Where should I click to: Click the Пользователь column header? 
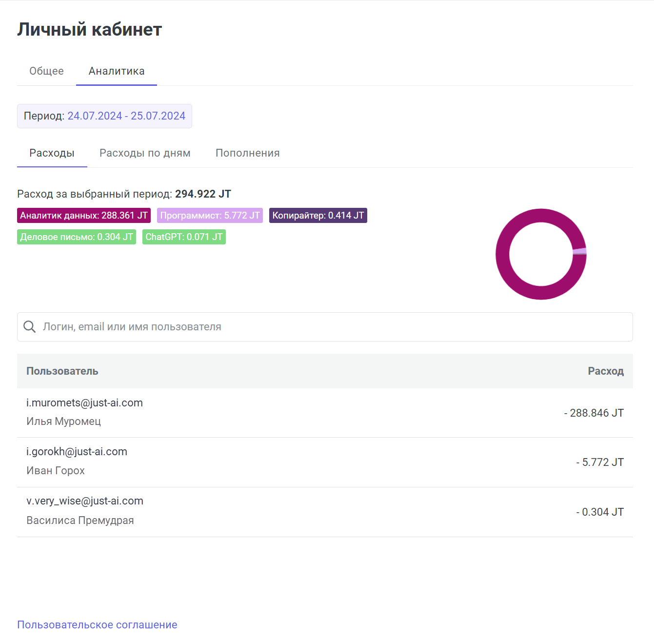tap(62, 371)
